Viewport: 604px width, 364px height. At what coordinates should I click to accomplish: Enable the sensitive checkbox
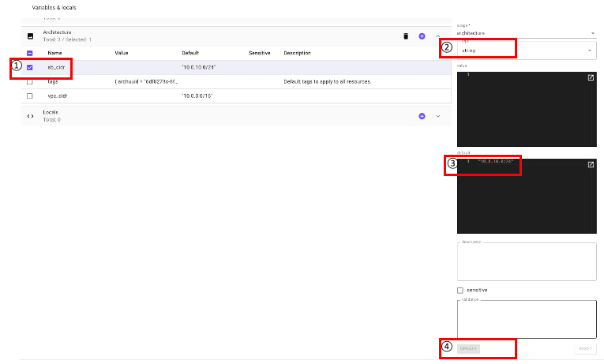click(460, 291)
